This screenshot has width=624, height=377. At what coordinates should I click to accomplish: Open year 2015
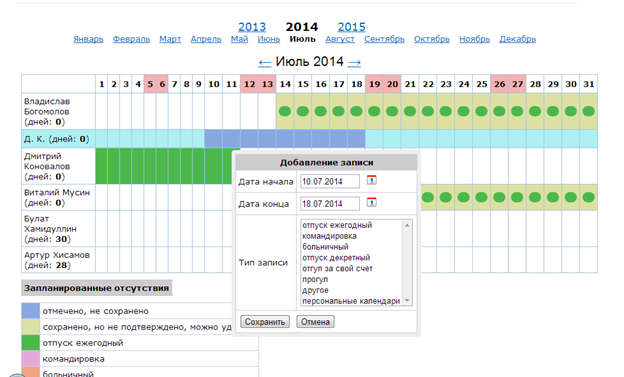pos(351,27)
